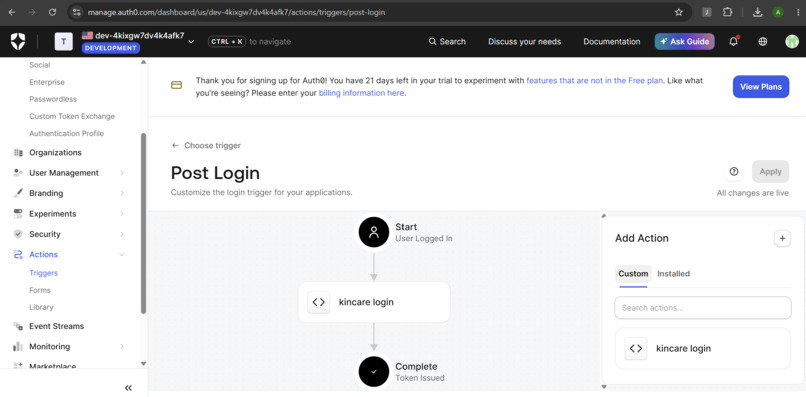This screenshot has height=397, width=806.
Task: Click the Security shield icon
Action: [18, 234]
